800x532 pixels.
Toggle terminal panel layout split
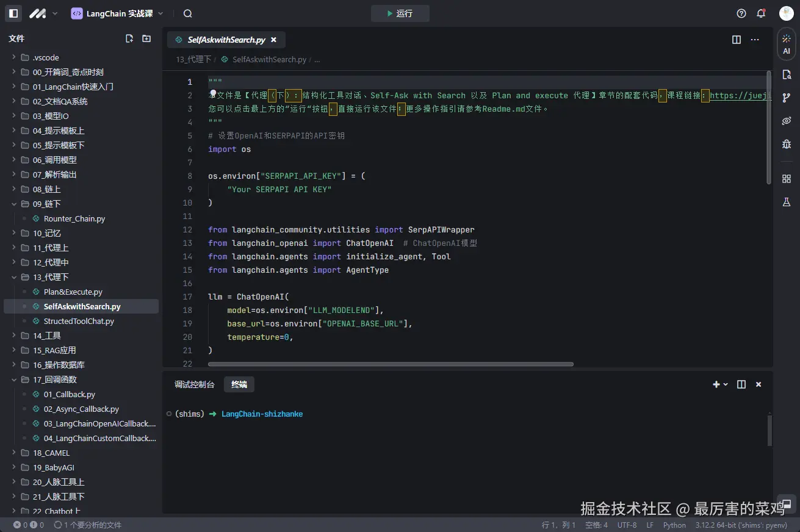pyautogui.click(x=741, y=384)
